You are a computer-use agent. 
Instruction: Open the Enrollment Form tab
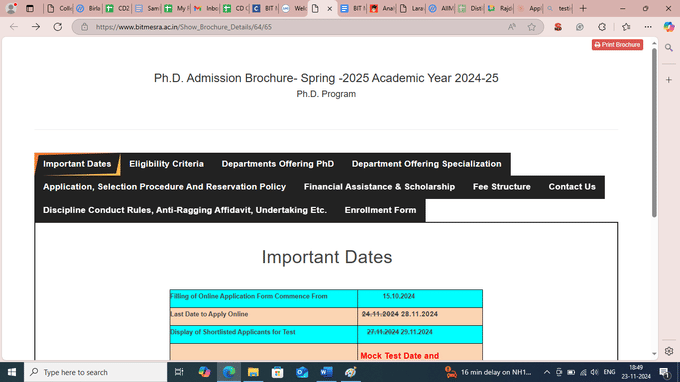point(380,210)
